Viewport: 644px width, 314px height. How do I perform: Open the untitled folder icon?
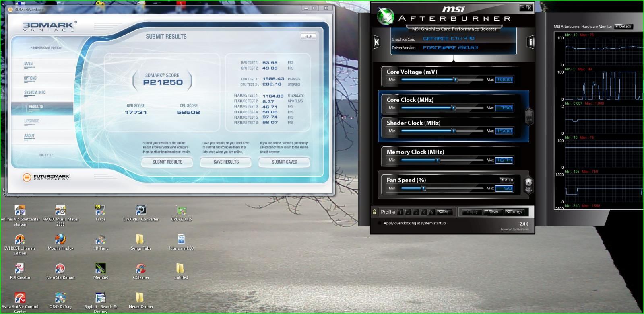(x=180, y=269)
